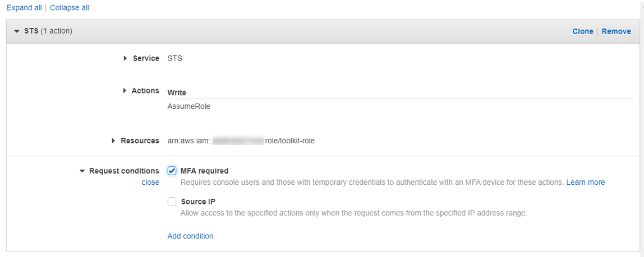Collapse the Request conditions triangle
This screenshot has height=257, width=644.
click(82, 171)
